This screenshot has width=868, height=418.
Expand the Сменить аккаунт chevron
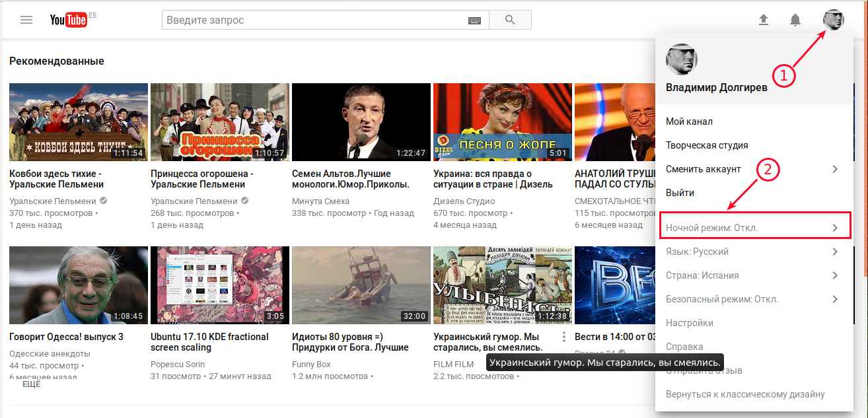835,169
